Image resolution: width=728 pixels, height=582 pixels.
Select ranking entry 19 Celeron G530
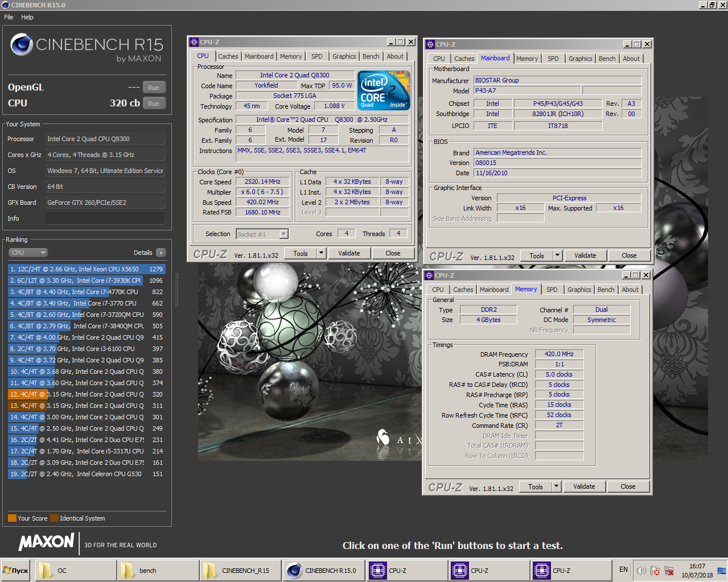click(87, 474)
